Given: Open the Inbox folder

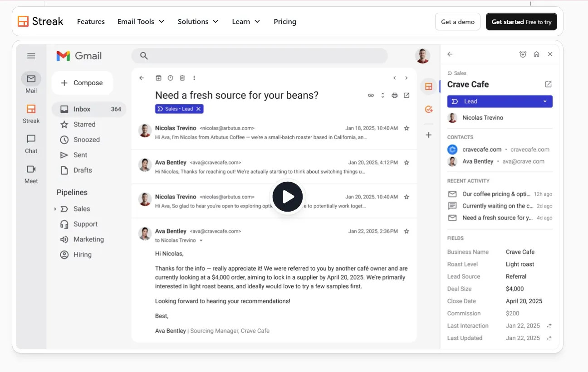Looking at the screenshot, I should pos(89,109).
